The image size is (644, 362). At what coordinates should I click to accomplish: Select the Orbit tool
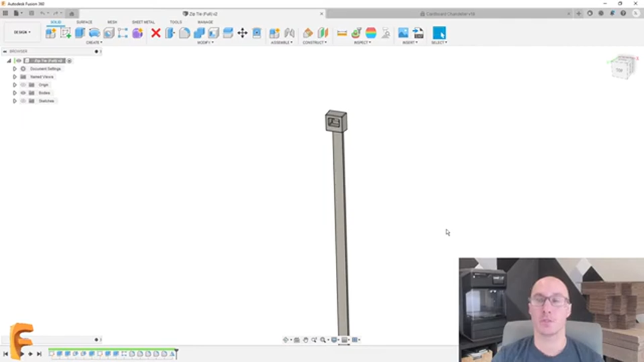click(x=286, y=339)
